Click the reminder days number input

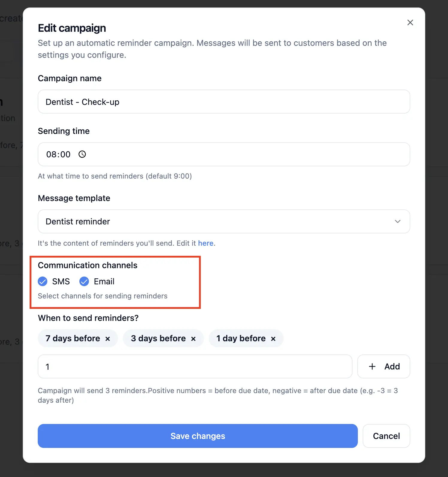tap(195, 366)
